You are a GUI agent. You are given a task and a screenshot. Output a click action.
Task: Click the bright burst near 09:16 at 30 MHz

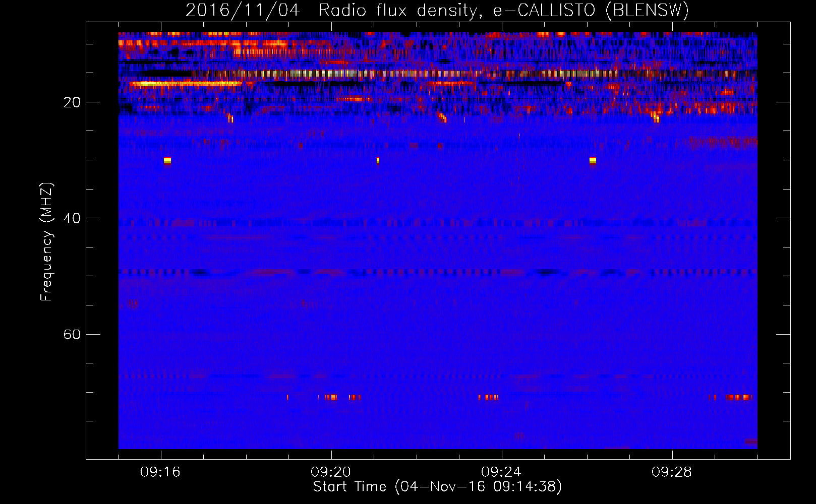(167, 161)
